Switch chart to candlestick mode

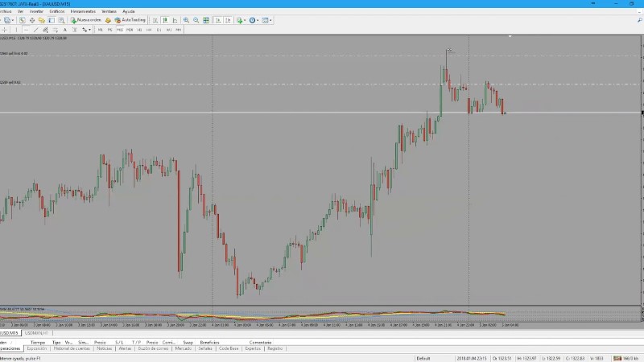(167, 20)
